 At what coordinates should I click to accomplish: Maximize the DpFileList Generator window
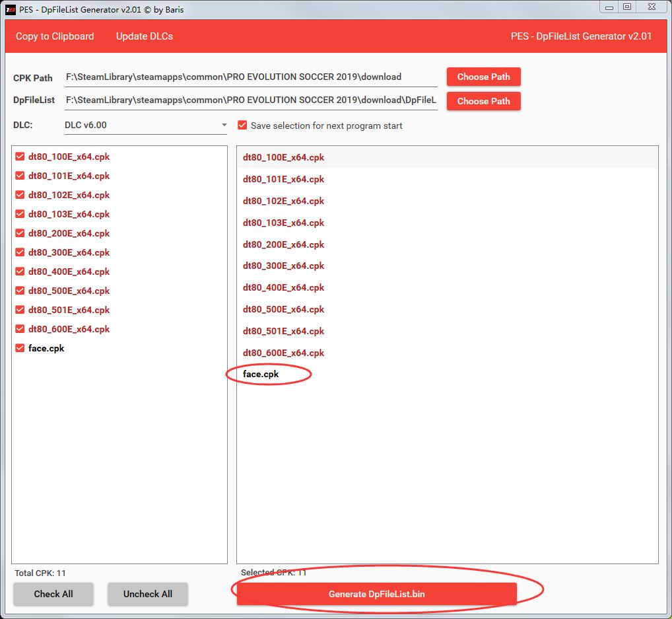[x=627, y=7]
